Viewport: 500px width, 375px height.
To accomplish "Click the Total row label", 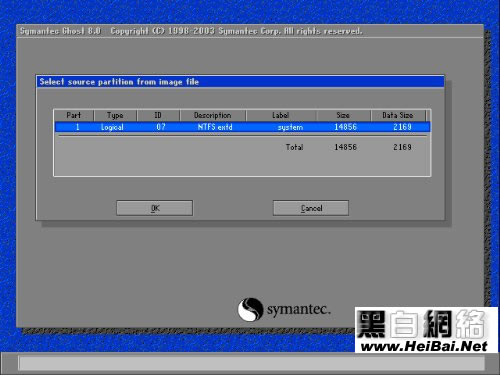I will [294, 147].
